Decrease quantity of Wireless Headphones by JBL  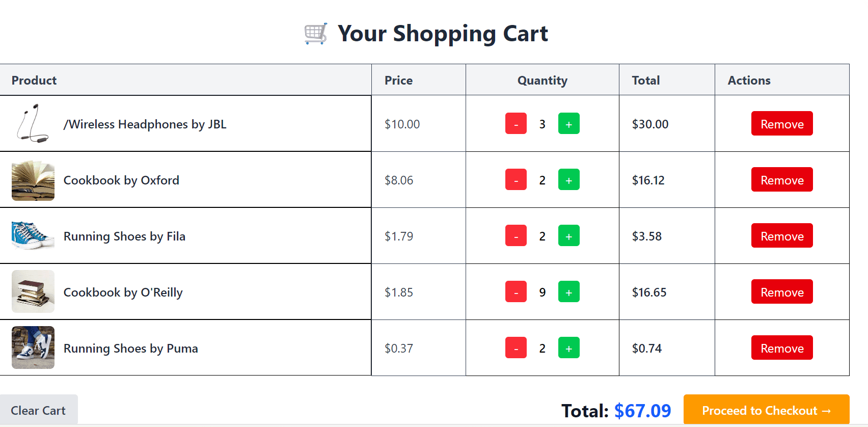tap(516, 123)
